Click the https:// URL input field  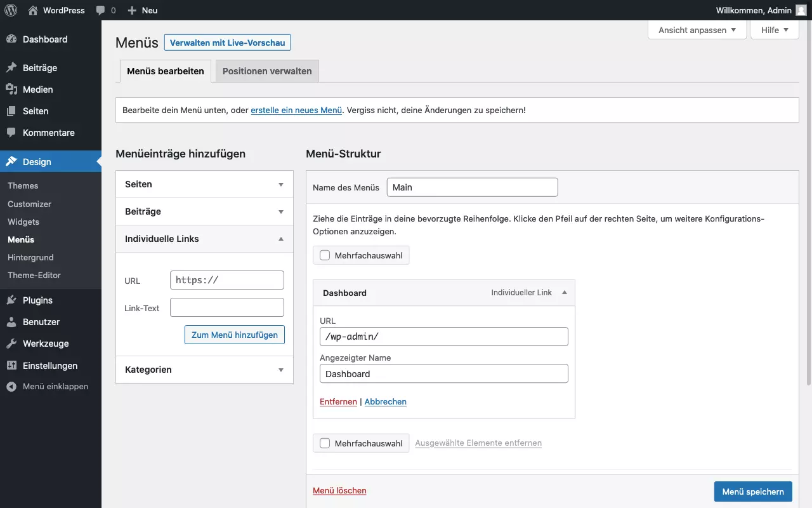227,280
